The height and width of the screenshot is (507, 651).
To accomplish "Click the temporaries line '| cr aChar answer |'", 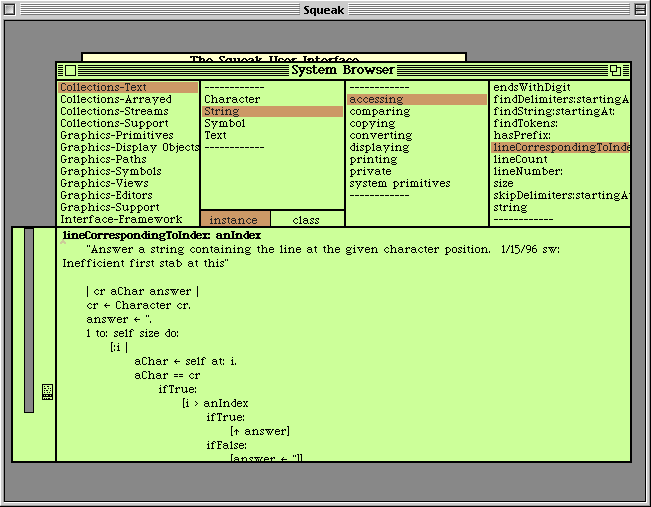I will (142, 291).
